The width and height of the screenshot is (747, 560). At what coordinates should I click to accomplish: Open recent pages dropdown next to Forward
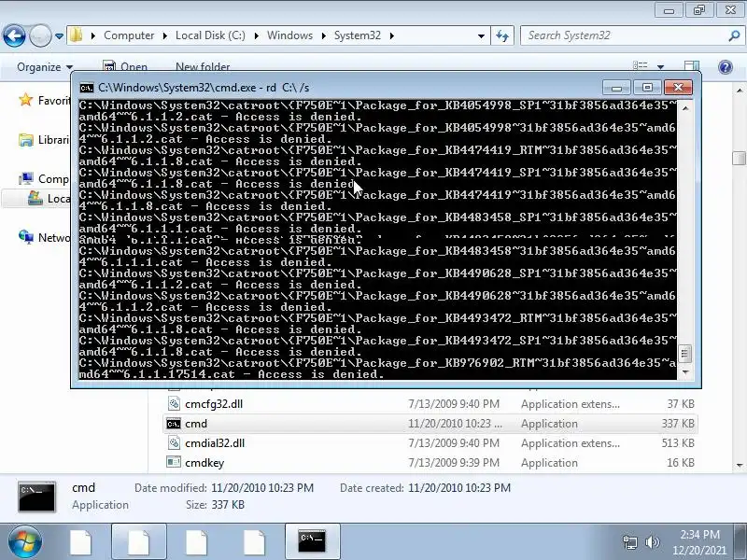pos(59,36)
